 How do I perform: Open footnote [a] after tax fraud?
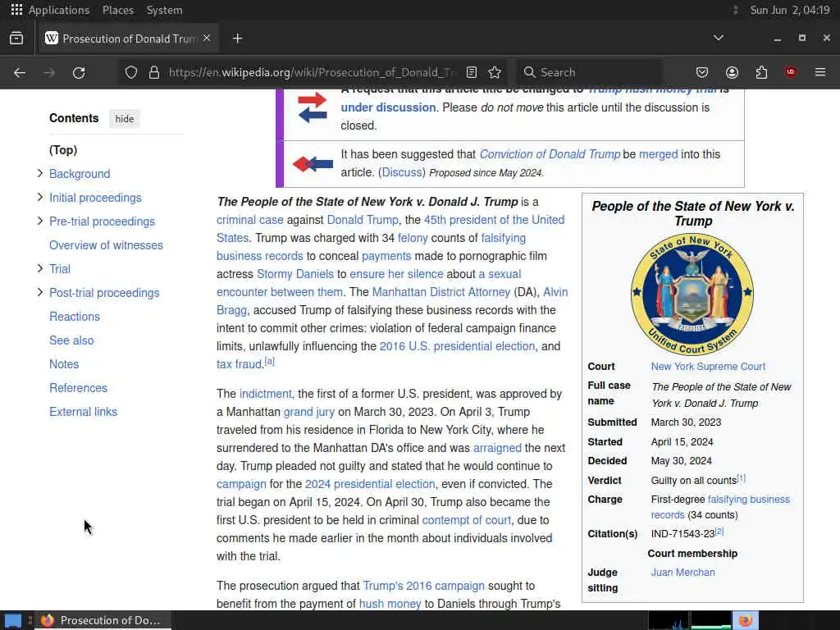pyautogui.click(x=269, y=362)
